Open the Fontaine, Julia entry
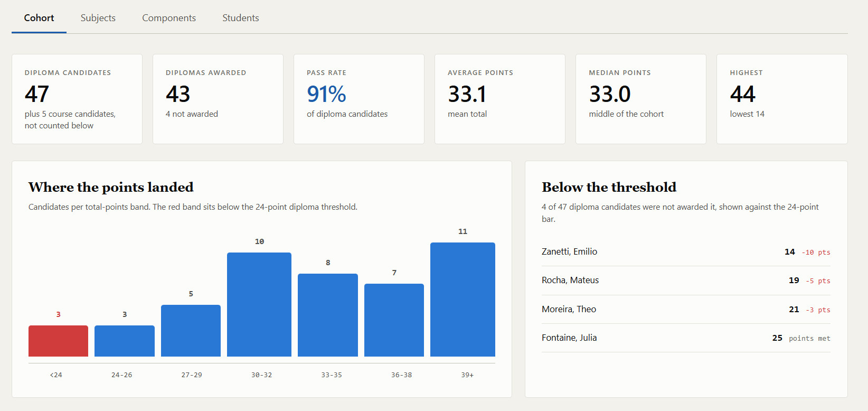Image resolution: width=868 pixels, height=411 pixels. click(686, 338)
